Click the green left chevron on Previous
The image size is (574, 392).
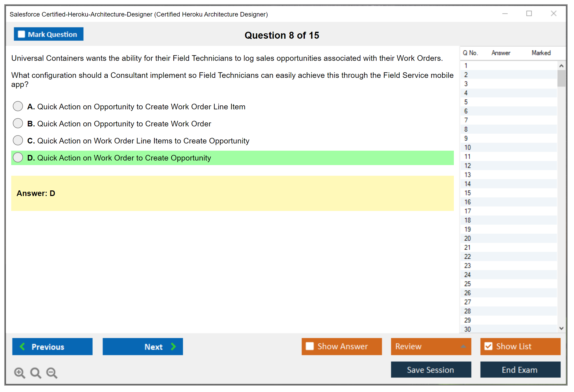tap(22, 346)
